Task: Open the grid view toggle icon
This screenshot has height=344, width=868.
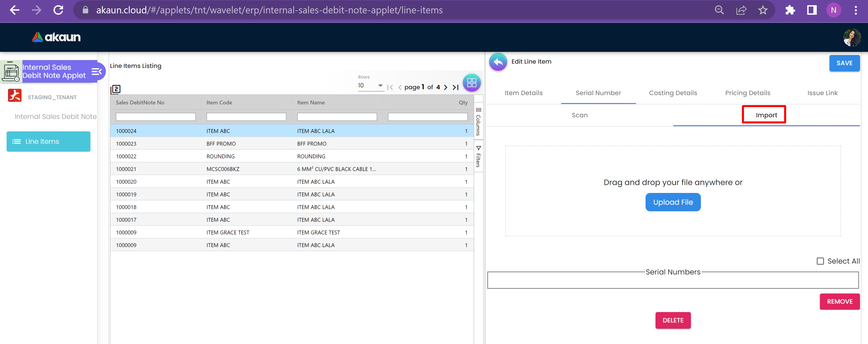Action: [x=471, y=83]
